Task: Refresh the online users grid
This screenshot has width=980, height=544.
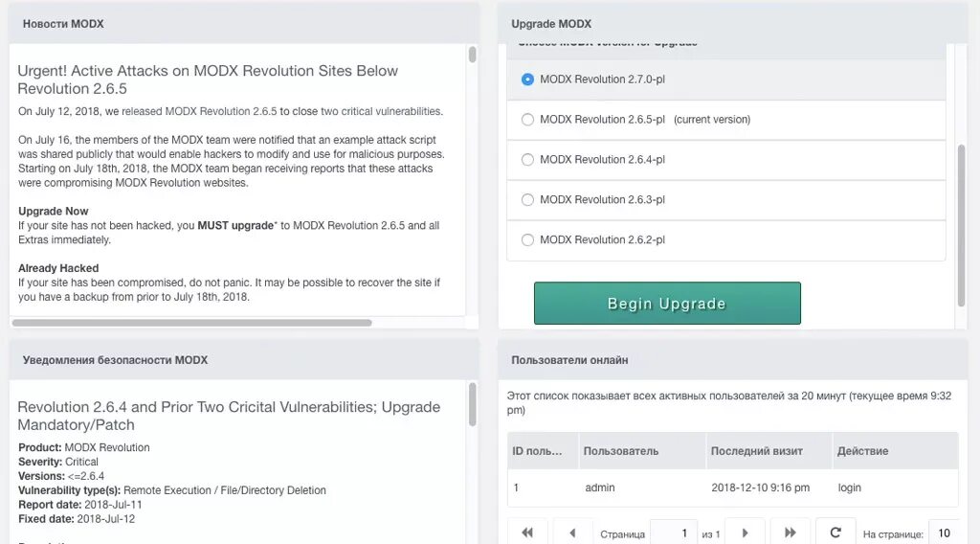Action: (835, 533)
